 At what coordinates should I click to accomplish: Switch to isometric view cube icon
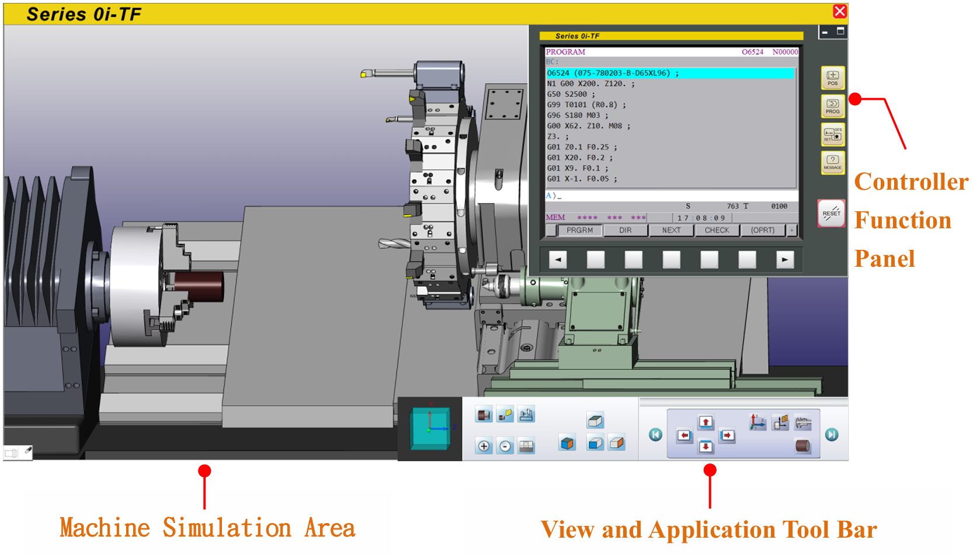pyautogui.click(x=567, y=444)
